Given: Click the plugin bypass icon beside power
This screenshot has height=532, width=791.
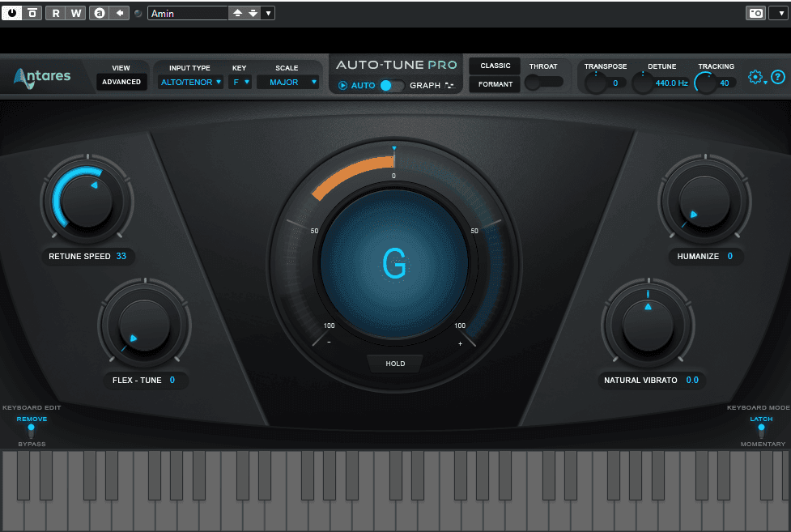Looking at the screenshot, I should pos(32,13).
